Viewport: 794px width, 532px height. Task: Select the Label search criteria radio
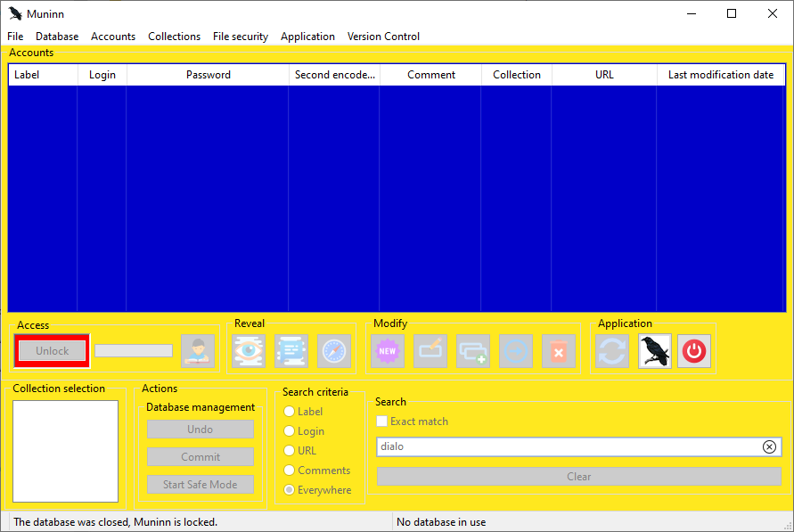(x=289, y=412)
